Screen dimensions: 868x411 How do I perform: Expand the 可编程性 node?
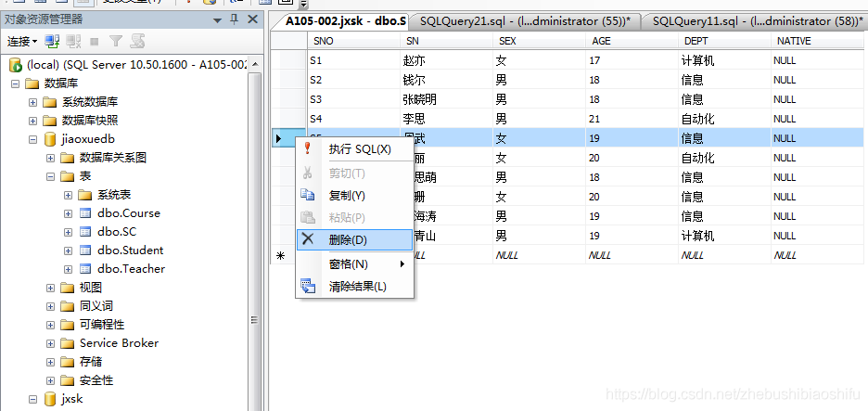[x=50, y=325]
